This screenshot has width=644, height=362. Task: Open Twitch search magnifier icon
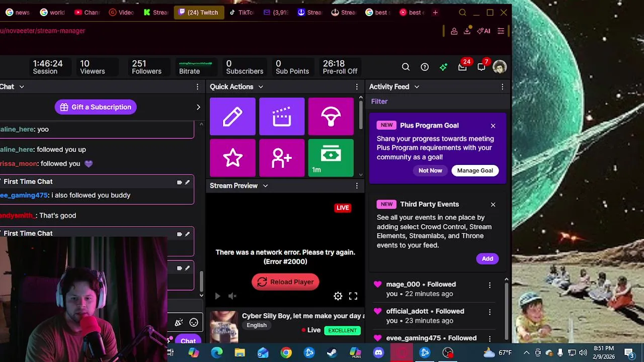pyautogui.click(x=406, y=67)
